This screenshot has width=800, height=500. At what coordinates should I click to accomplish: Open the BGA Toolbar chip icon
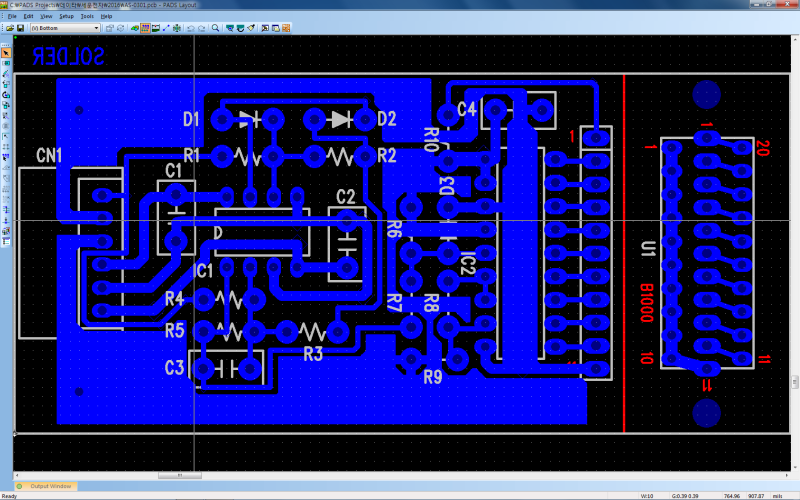click(x=177, y=28)
